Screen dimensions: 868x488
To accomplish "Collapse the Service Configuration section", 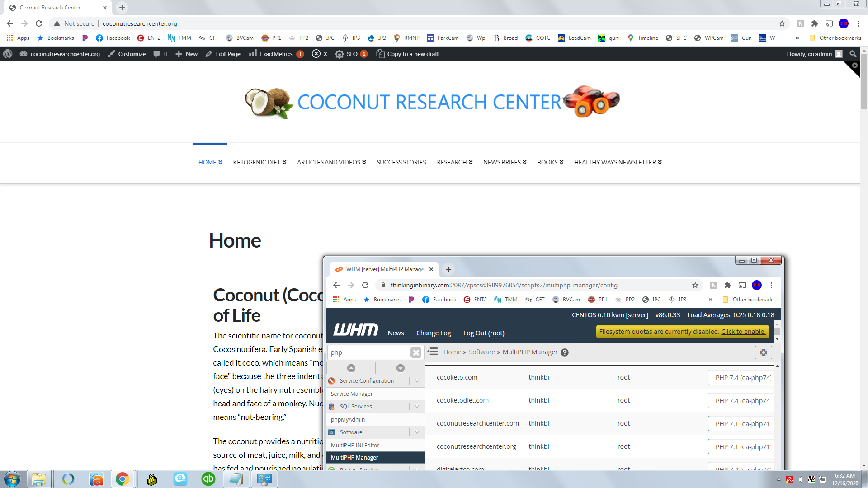I will [x=416, y=381].
